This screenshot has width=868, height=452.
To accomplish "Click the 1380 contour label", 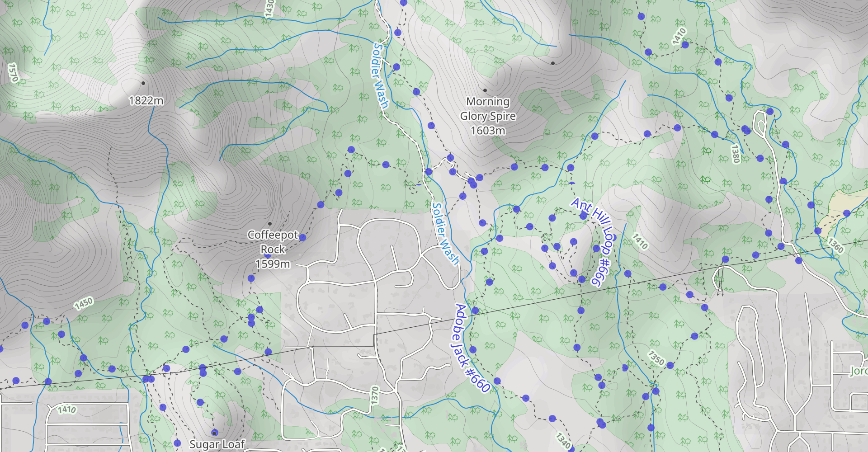I will pos(736,154).
